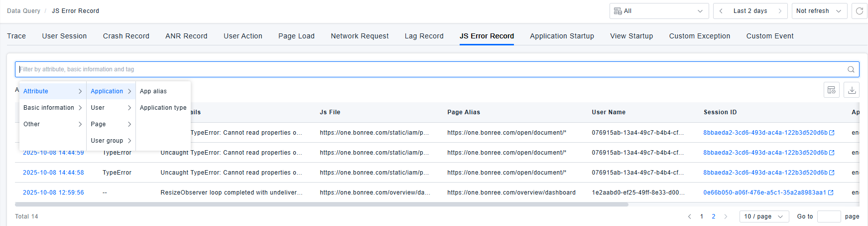Open the column settings icon
The width and height of the screenshot is (868, 226).
click(831, 90)
